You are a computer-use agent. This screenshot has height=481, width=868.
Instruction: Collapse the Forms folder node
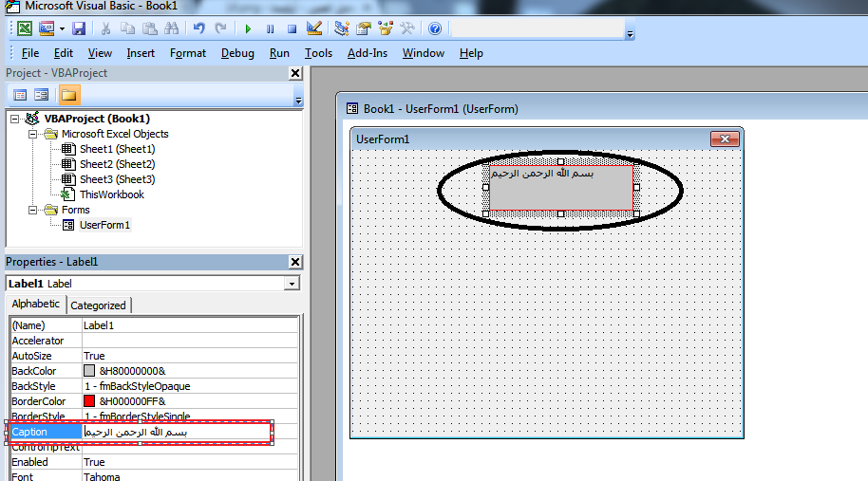[x=32, y=210]
